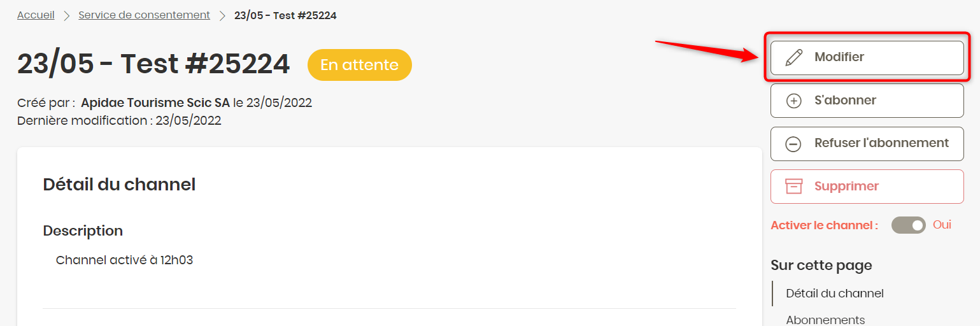The image size is (980, 326).
Task: Click the pencil icon in Modifier button
Action: click(793, 57)
